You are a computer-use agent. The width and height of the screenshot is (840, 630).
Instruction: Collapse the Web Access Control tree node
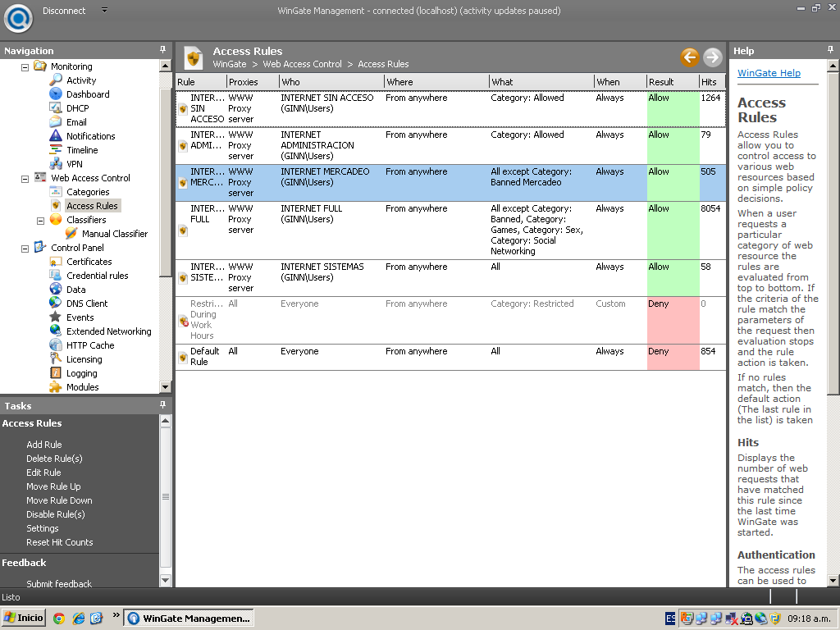(25, 179)
